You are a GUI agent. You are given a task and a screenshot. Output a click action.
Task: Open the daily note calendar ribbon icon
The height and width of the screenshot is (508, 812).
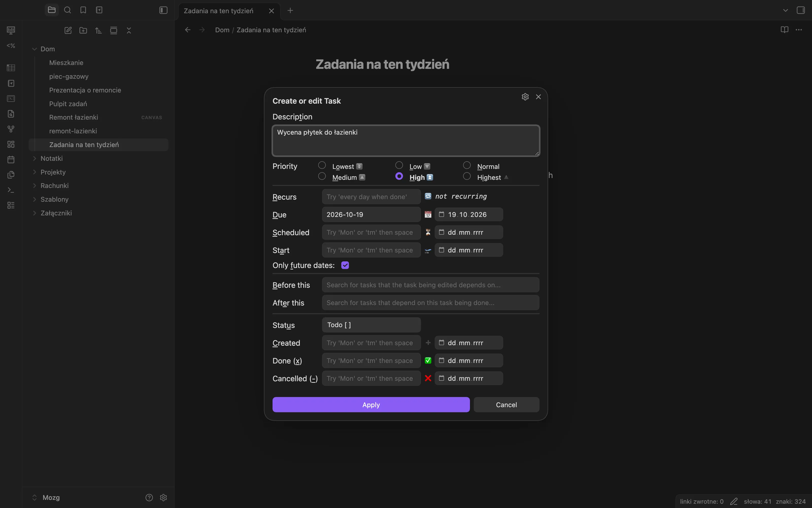pos(11,159)
